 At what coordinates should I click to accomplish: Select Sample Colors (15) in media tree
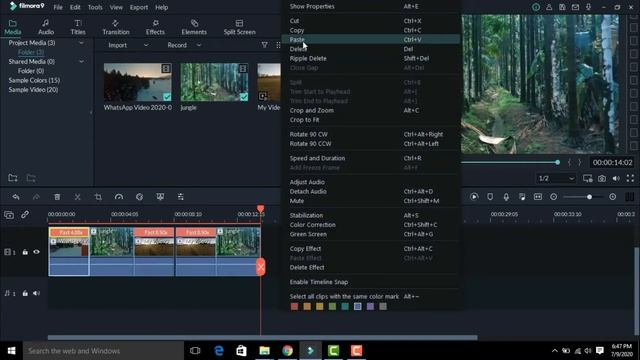pos(34,80)
